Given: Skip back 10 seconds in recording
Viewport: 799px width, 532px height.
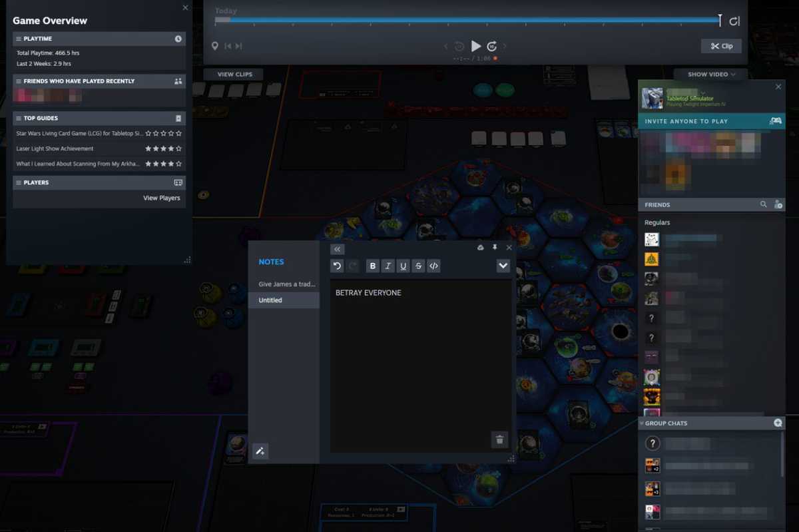Looking at the screenshot, I should click(x=459, y=46).
